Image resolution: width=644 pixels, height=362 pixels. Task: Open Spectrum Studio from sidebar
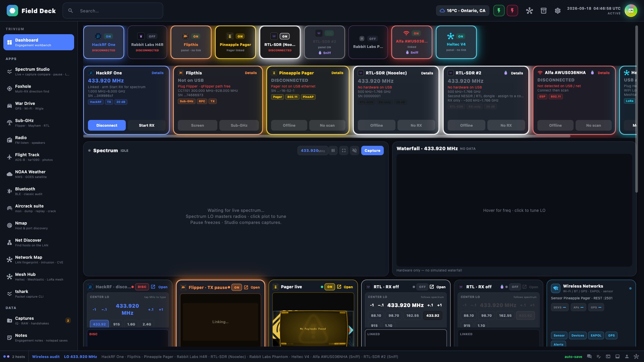39,71
